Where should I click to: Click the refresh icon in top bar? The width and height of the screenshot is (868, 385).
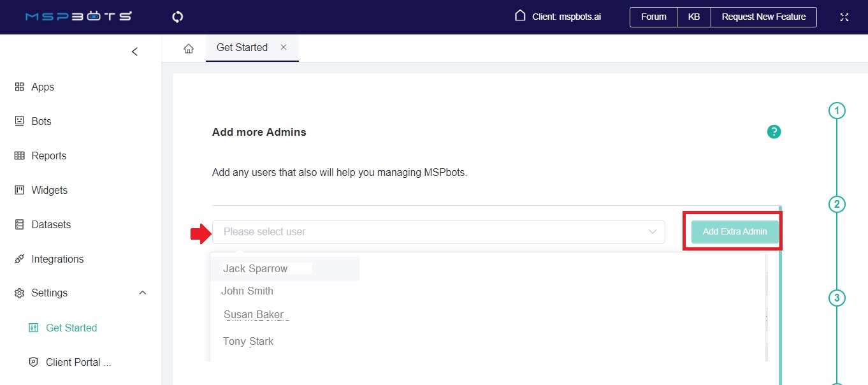pyautogui.click(x=177, y=17)
